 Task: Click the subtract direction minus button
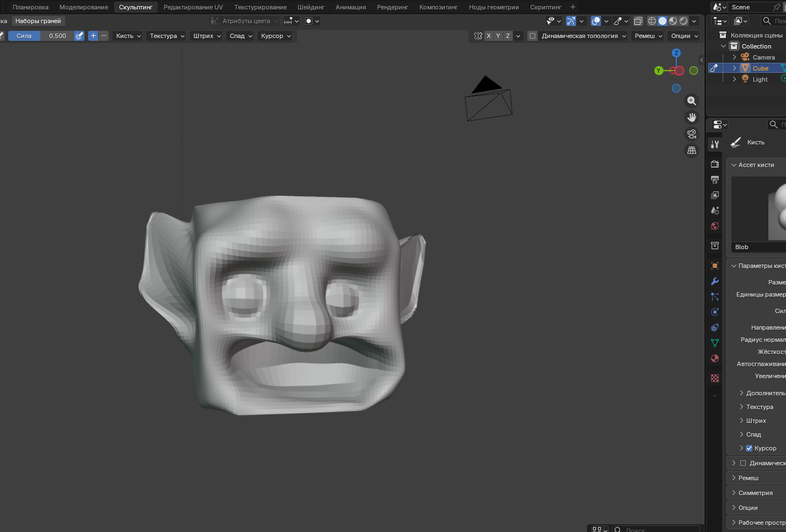pos(104,36)
